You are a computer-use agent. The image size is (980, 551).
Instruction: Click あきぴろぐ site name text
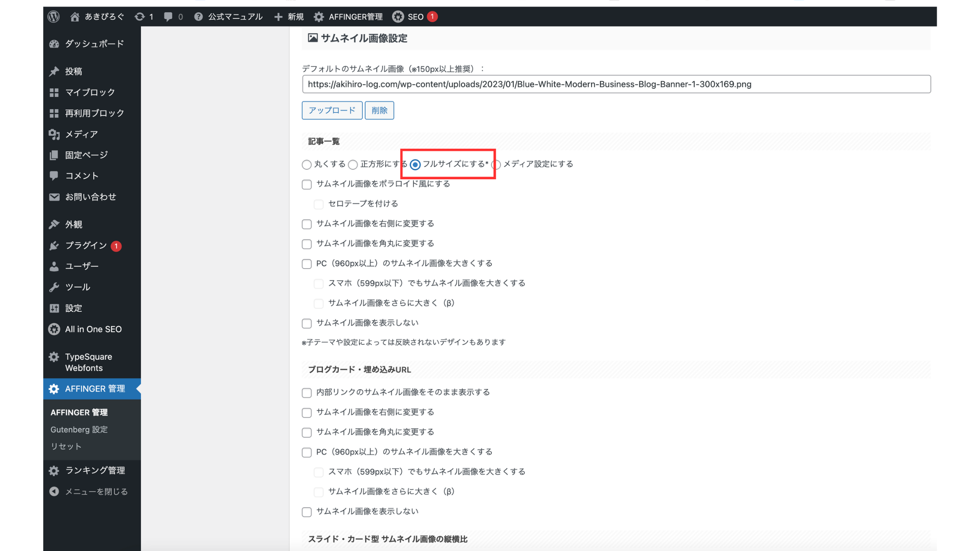105,17
